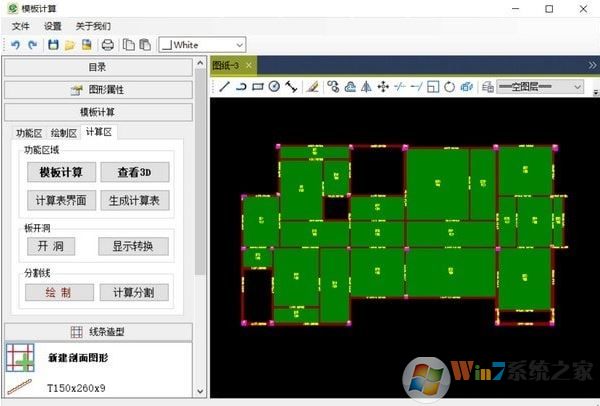Open a file with folder icon
The image size is (600, 406).
(x=70, y=45)
